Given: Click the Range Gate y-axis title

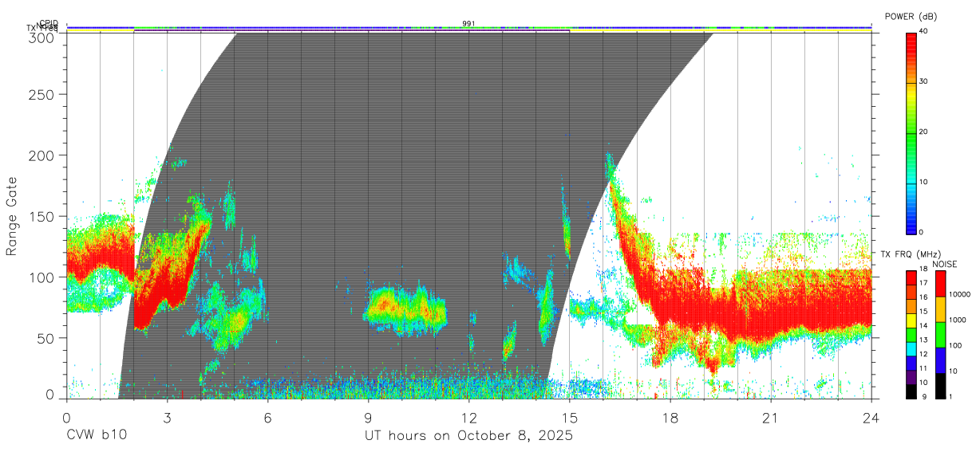Looking at the screenshot, I should [12, 216].
